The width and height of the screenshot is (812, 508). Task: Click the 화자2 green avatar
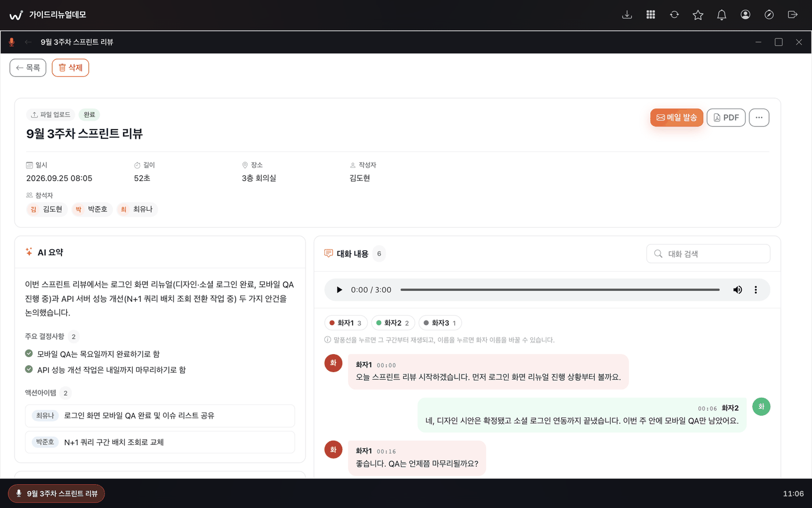[762, 407]
